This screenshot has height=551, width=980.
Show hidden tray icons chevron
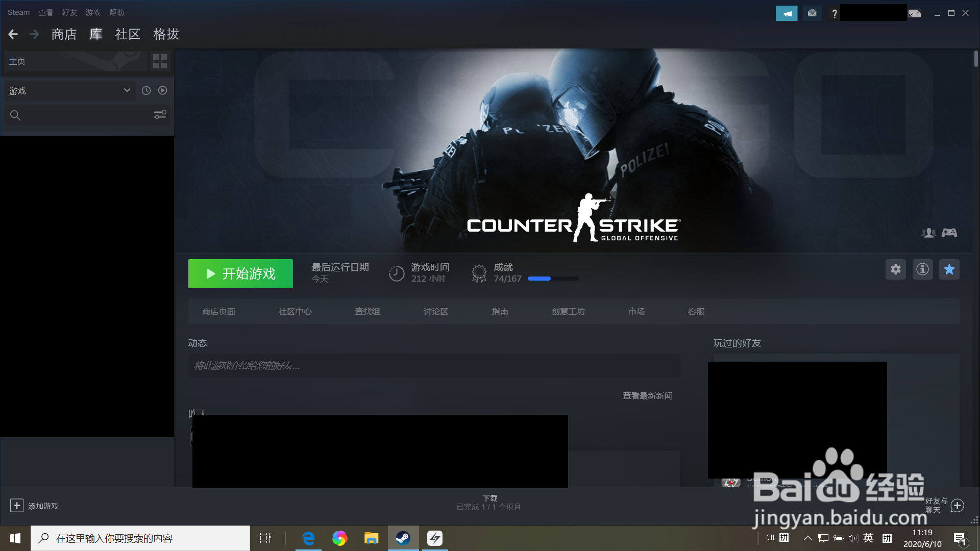point(807,538)
